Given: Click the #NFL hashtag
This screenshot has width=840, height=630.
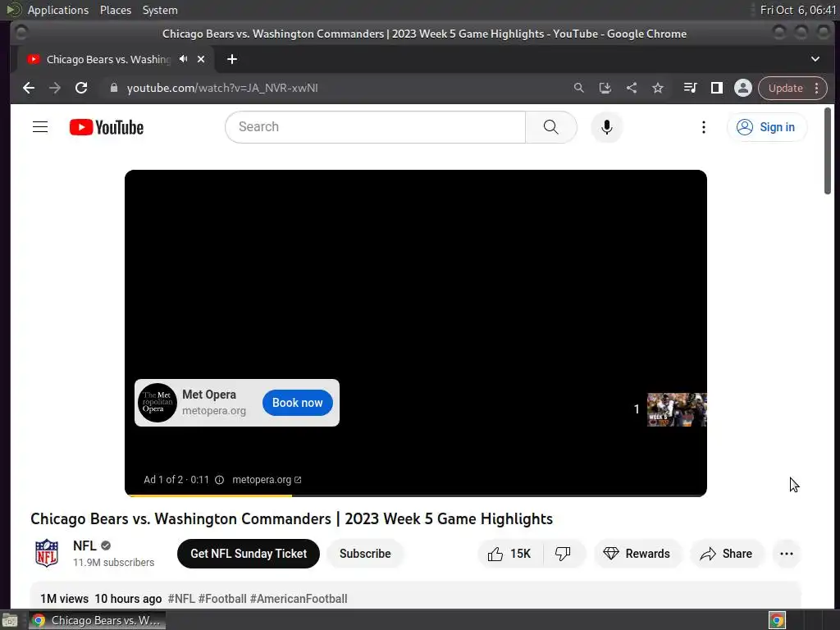Looking at the screenshot, I should (181, 598).
